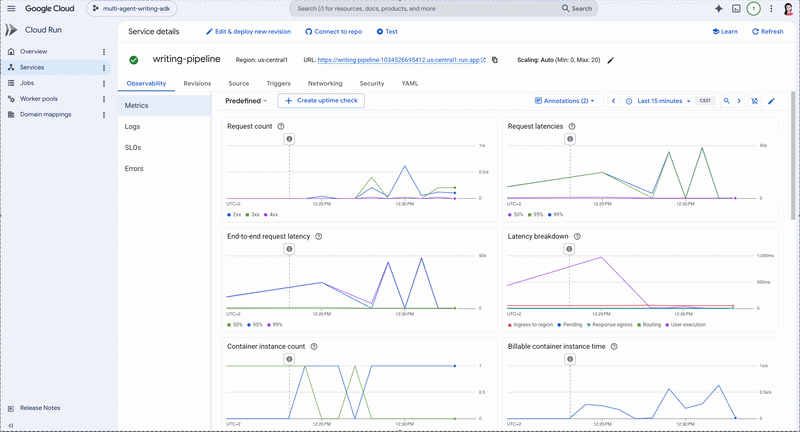Open the pencil edit icon in dashboard toolbar
Screen dimensions: 800x432
tap(771, 101)
